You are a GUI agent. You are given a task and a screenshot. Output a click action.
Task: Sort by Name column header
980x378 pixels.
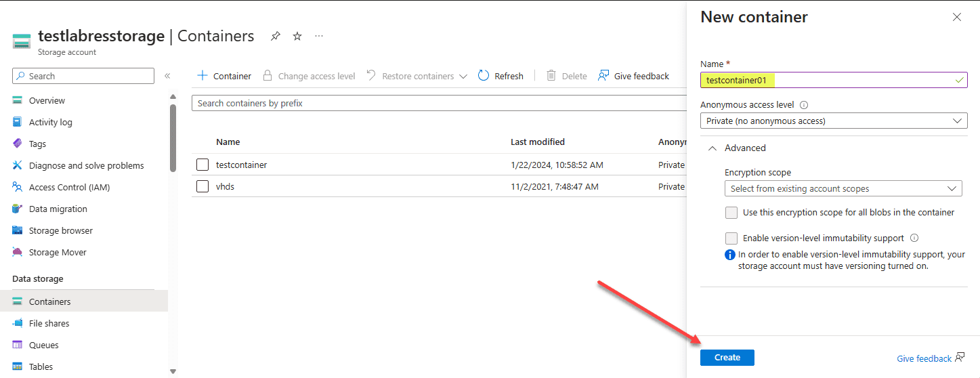point(228,142)
